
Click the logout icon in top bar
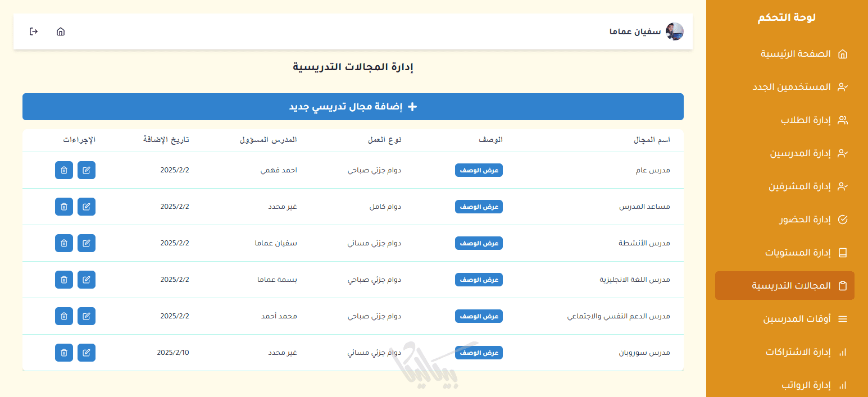click(x=34, y=31)
